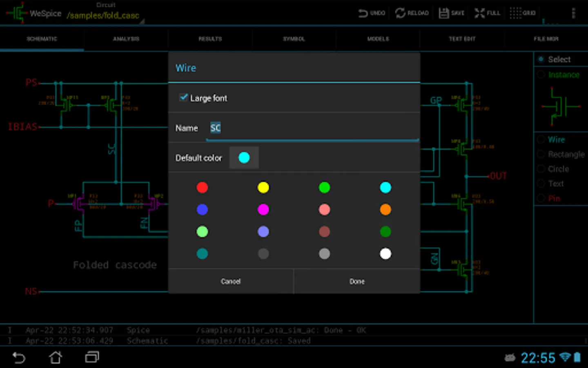Image resolution: width=588 pixels, height=368 pixels.
Task: Click the PS pin label in schematic
Action: [x=31, y=83]
